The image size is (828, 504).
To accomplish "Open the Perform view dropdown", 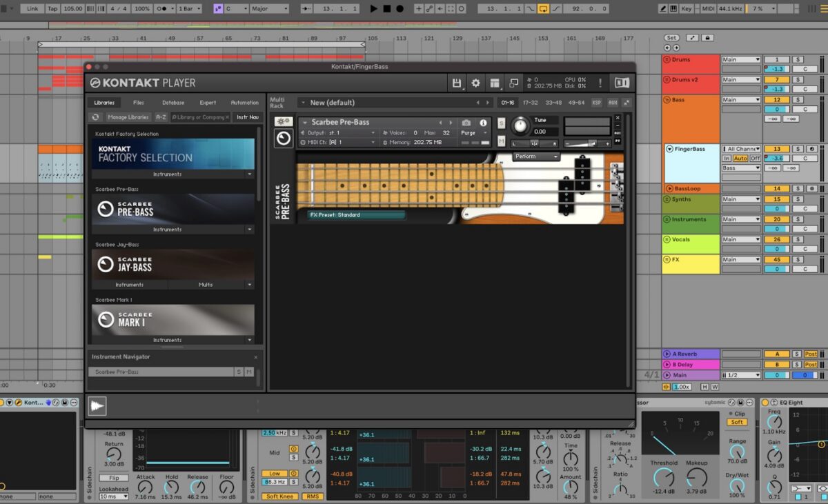I will pos(537,157).
